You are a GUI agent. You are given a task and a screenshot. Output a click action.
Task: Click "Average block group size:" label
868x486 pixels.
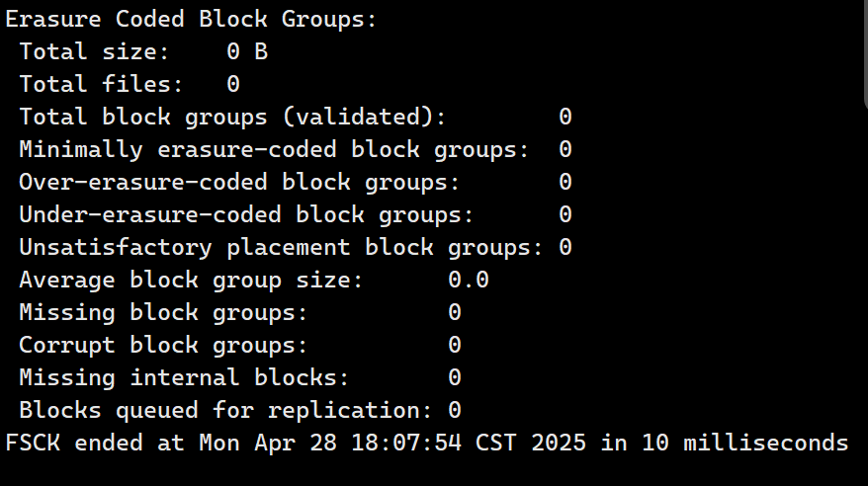tap(191, 280)
